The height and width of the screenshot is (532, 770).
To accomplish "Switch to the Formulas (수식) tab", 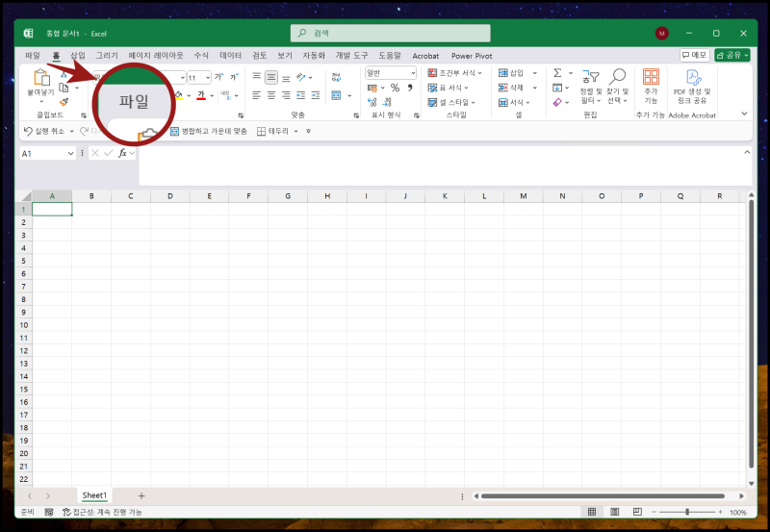I will [201, 56].
